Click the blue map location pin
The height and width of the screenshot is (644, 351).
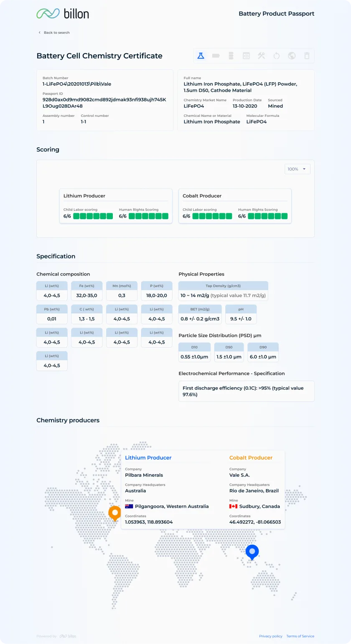click(252, 552)
